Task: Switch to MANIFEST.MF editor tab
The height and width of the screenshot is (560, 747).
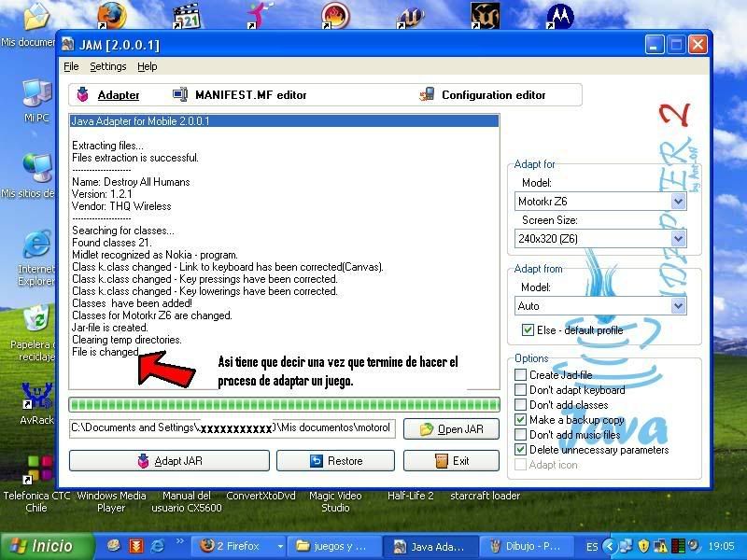Action: click(x=240, y=95)
